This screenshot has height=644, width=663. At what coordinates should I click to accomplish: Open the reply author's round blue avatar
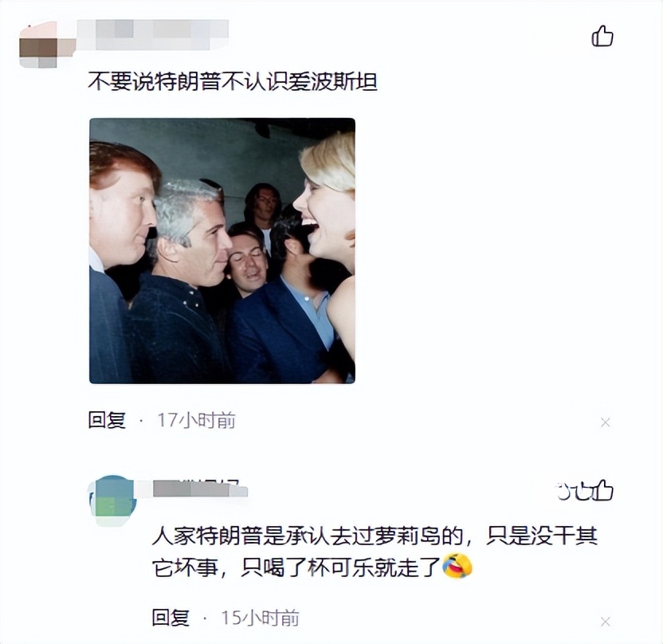click(x=113, y=500)
